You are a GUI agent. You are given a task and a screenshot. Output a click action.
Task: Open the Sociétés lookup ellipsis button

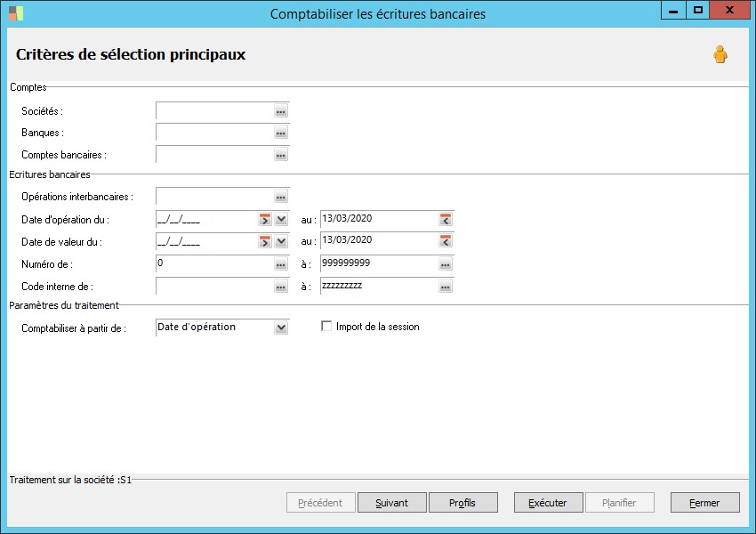[280, 111]
